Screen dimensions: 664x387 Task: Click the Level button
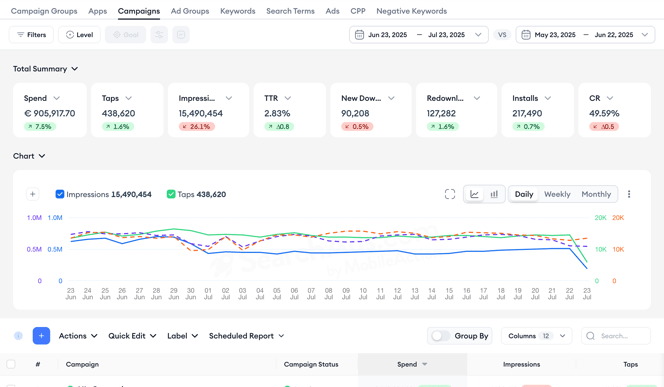(x=79, y=35)
